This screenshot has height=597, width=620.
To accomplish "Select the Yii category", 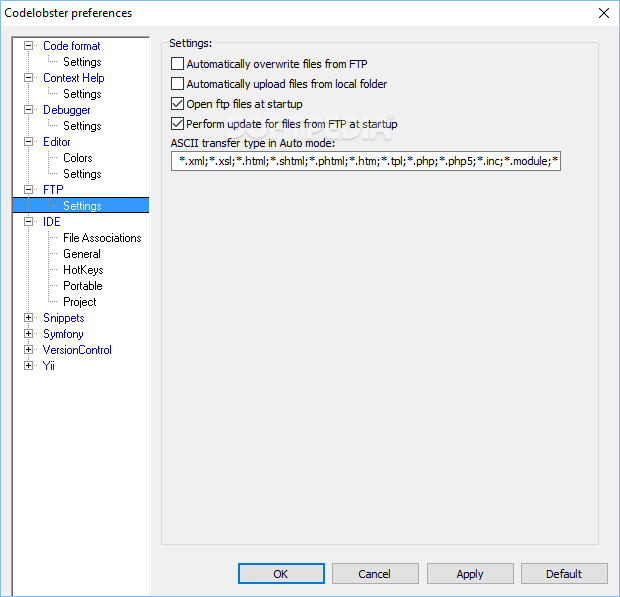I will (x=49, y=366).
